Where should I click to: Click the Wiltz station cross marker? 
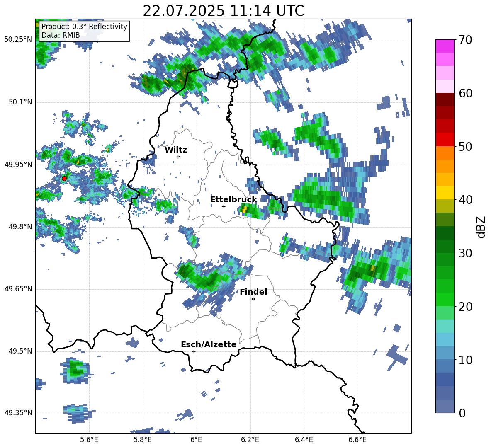[178, 157]
